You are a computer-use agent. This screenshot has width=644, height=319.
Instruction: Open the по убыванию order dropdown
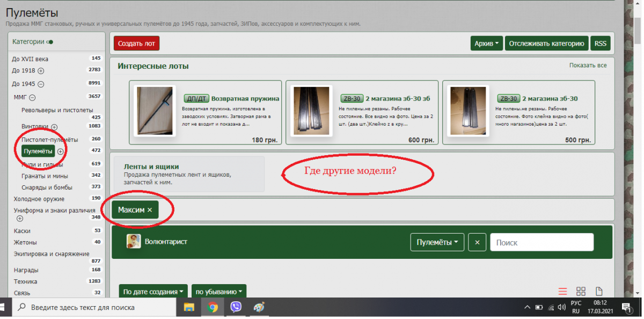(218, 292)
